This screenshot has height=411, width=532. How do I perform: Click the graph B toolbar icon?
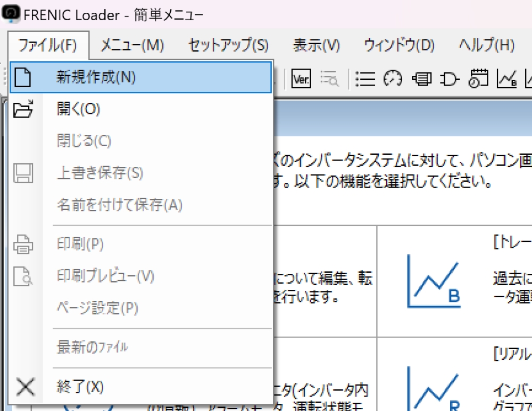506,79
